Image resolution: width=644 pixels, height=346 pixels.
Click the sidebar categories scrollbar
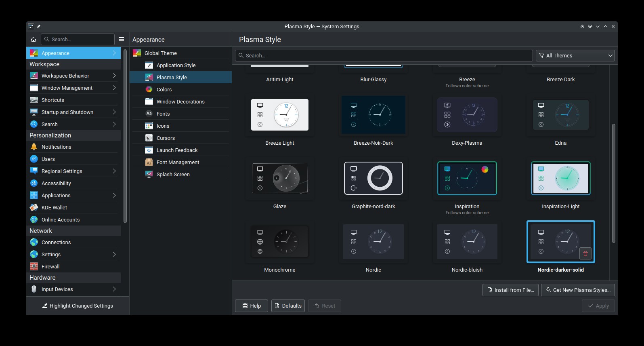125,136
